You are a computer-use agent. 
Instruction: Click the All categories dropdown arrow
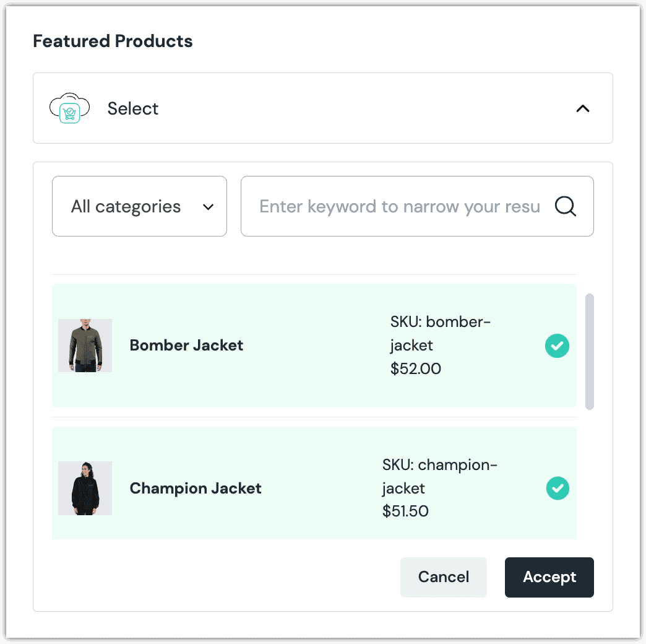point(208,207)
